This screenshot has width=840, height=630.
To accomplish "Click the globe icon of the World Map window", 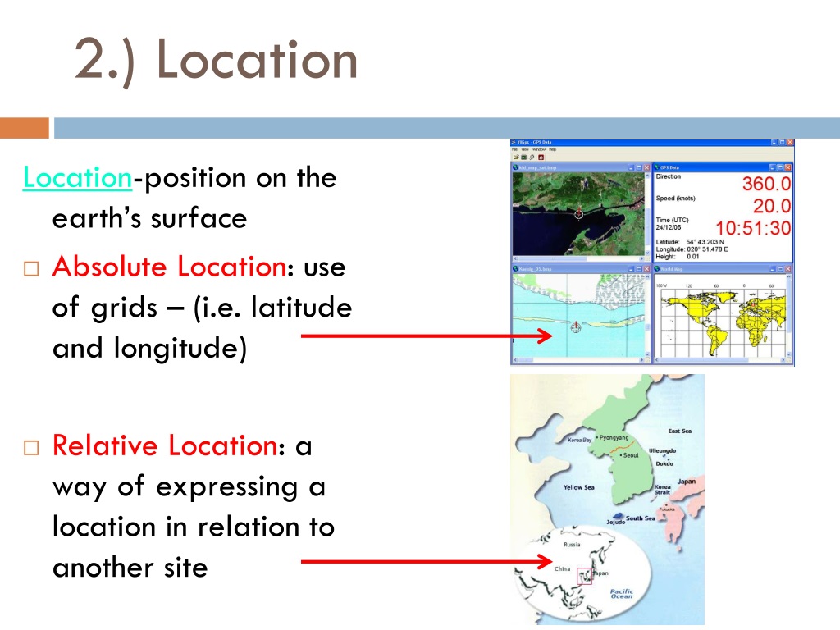I will 657,268.
